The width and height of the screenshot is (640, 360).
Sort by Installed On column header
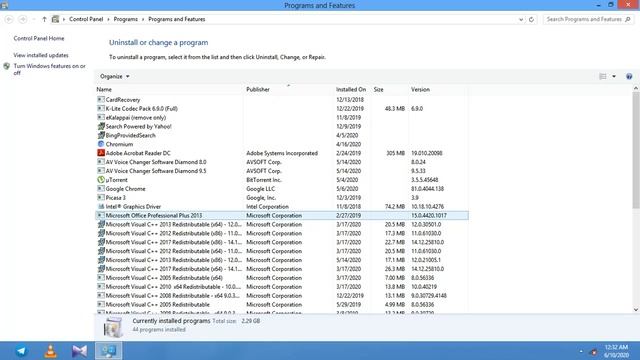[x=351, y=89]
